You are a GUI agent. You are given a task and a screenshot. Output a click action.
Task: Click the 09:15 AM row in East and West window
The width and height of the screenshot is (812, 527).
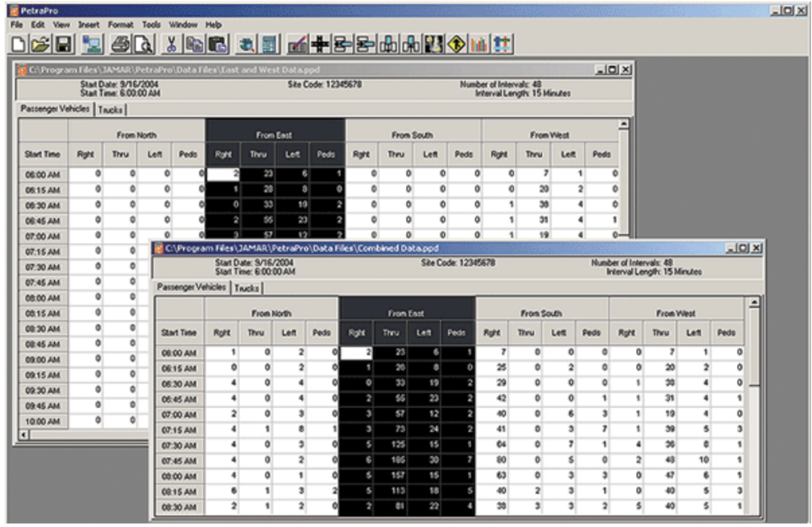43,375
